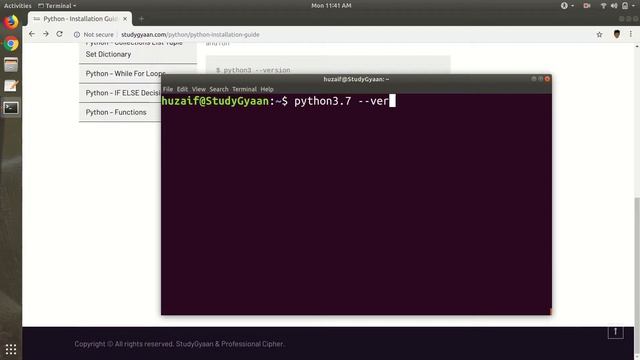
Task: Open the power system menu icon
Action: 629,6
